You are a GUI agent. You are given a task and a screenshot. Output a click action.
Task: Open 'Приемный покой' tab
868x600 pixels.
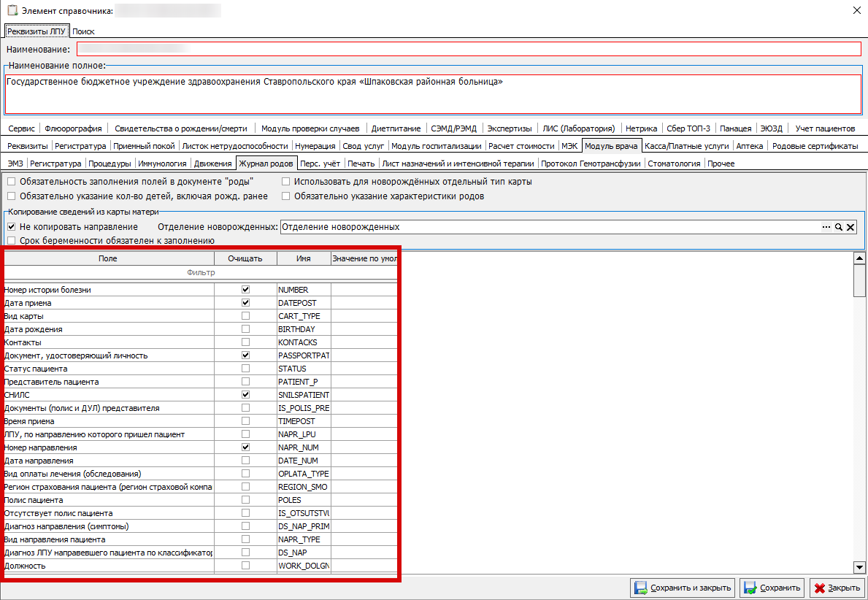point(144,146)
